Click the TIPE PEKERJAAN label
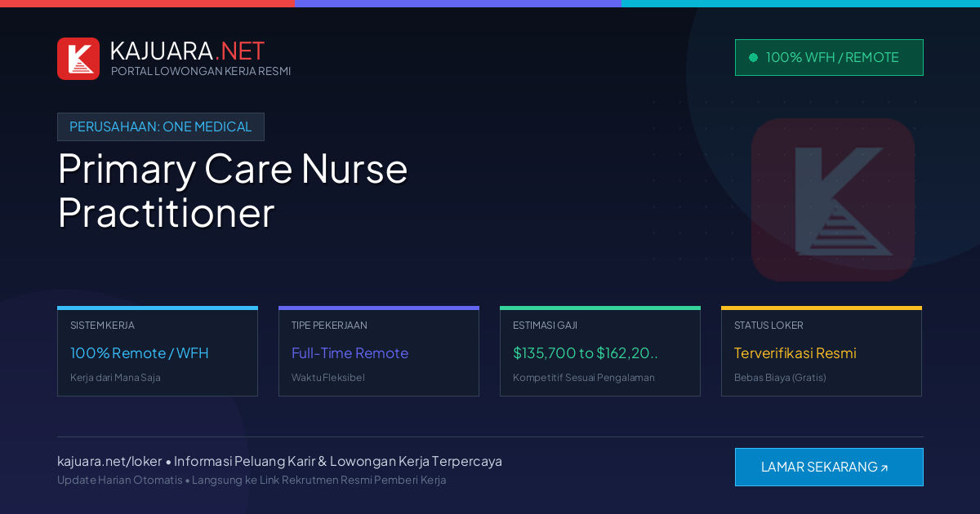This screenshot has height=514, width=980. point(329,325)
